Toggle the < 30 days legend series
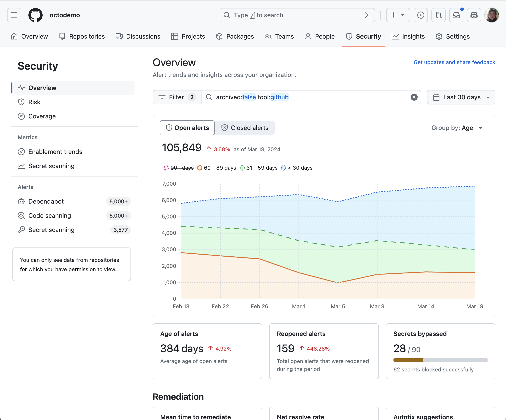This screenshot has height=420, width=506. point(297,168)
